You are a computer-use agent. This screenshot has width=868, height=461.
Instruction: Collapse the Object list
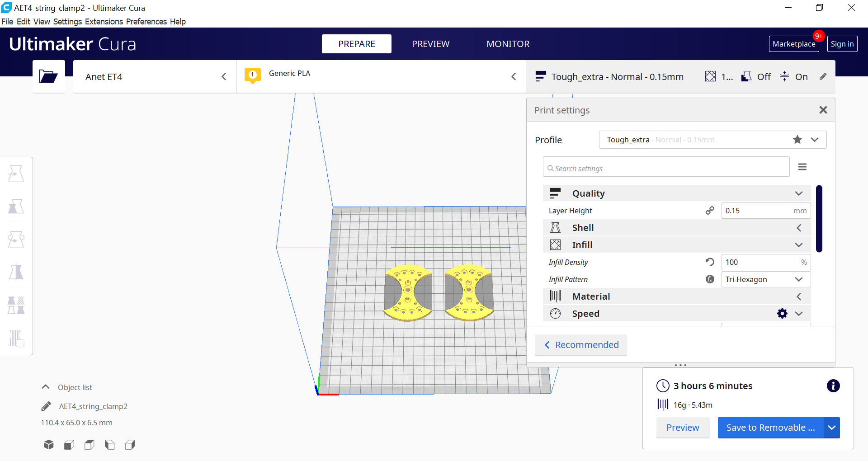[46, 387]
